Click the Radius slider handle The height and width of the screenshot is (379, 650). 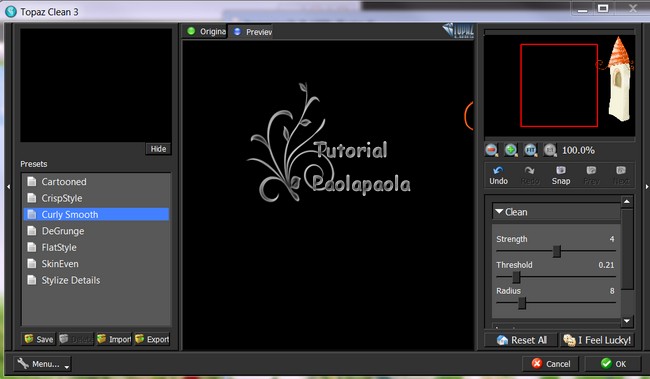pyautogui.click(x=522, y=303)
